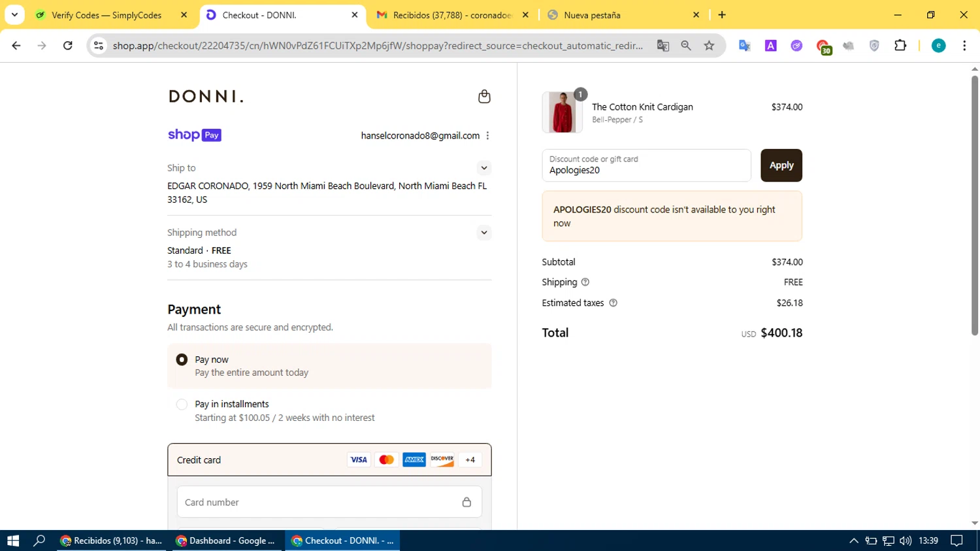Open the zoom magnifier control
The width and height of the screenshot is (980, 551).
click(x=686, y=46)
